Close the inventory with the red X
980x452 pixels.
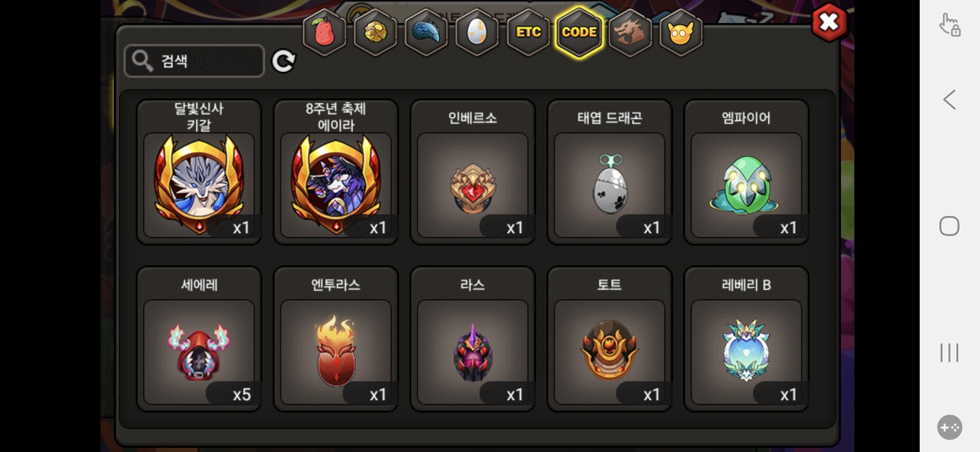pos(829,22)
